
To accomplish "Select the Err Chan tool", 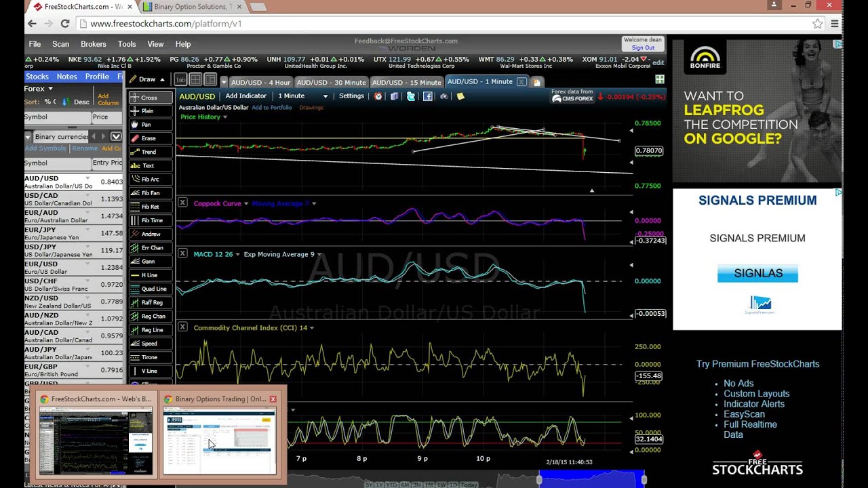I will 150,247.
